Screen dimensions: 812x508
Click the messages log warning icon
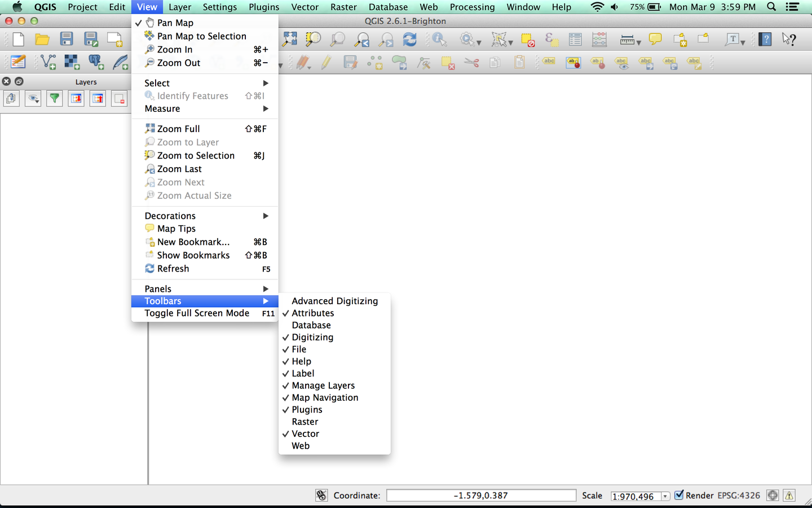789,496
